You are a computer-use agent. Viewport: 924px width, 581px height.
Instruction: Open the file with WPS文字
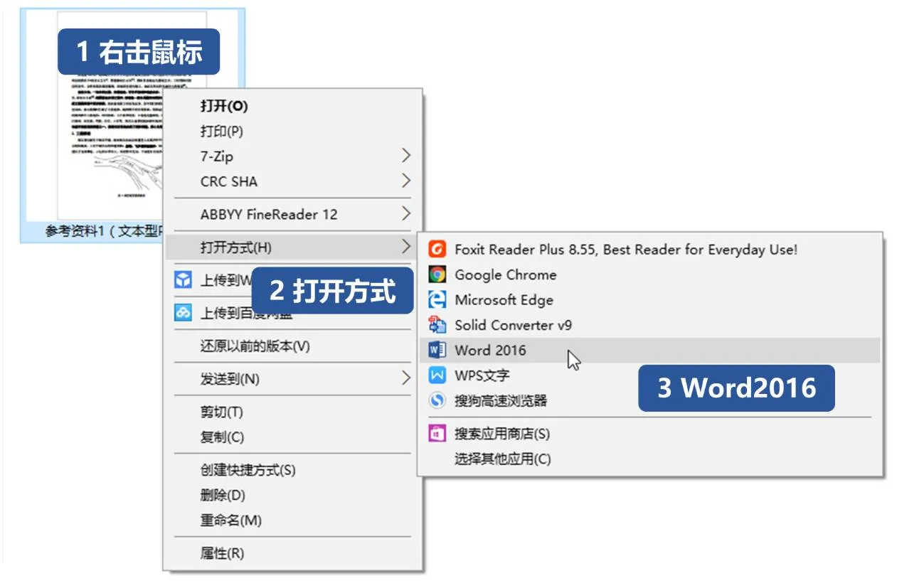pos(650,375)
